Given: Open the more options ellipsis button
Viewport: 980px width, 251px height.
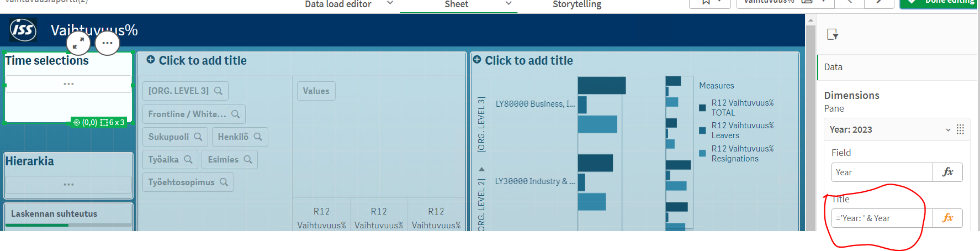Looking at the screenshot, I should [x=107, y=43].
